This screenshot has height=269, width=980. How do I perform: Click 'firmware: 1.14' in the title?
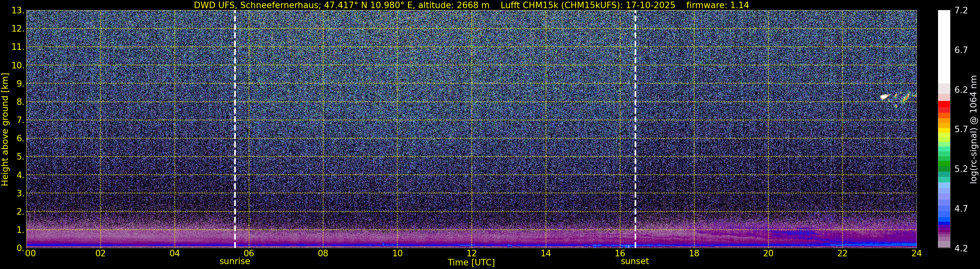click(x=718, y=5)
